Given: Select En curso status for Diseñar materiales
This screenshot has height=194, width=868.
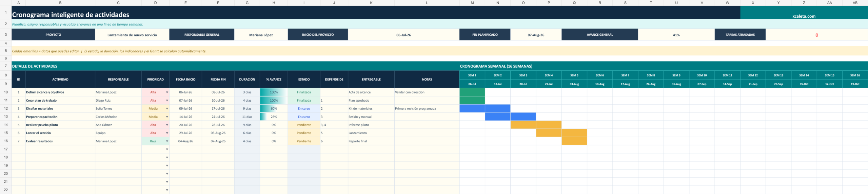Looking at the screenshot, I should (x=304, y=108).
